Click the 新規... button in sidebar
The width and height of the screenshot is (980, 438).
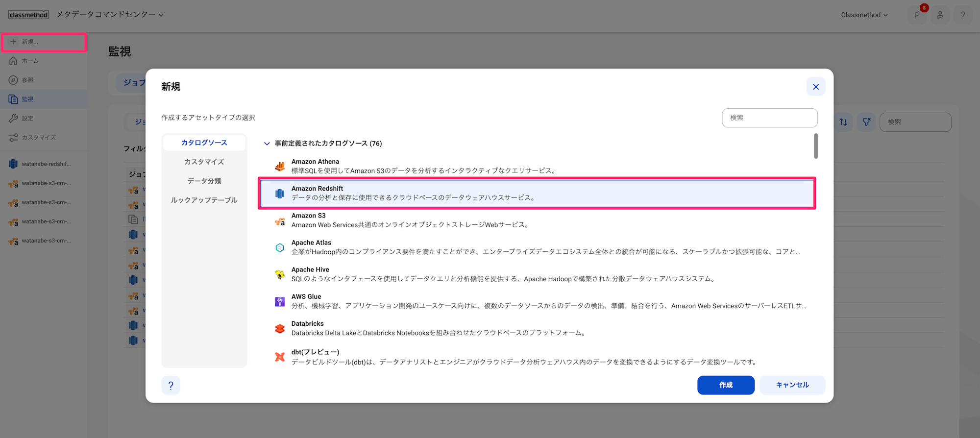[x=44, y=42]
